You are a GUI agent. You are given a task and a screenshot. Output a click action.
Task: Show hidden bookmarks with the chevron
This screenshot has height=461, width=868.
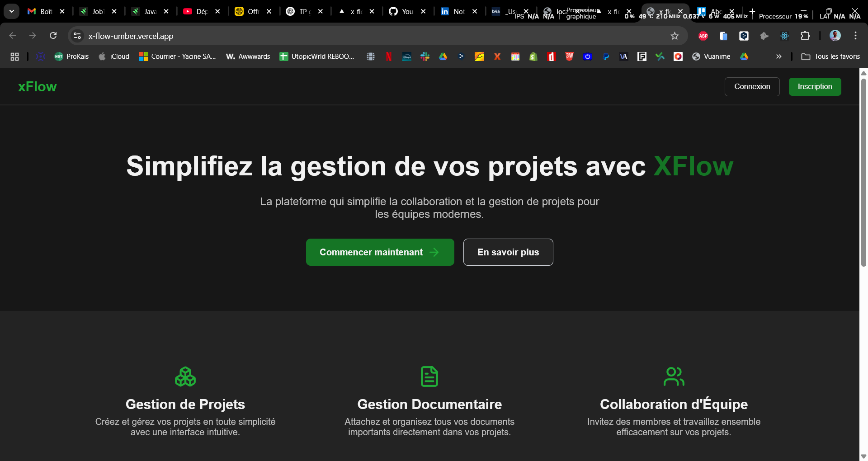click(778, 56)
